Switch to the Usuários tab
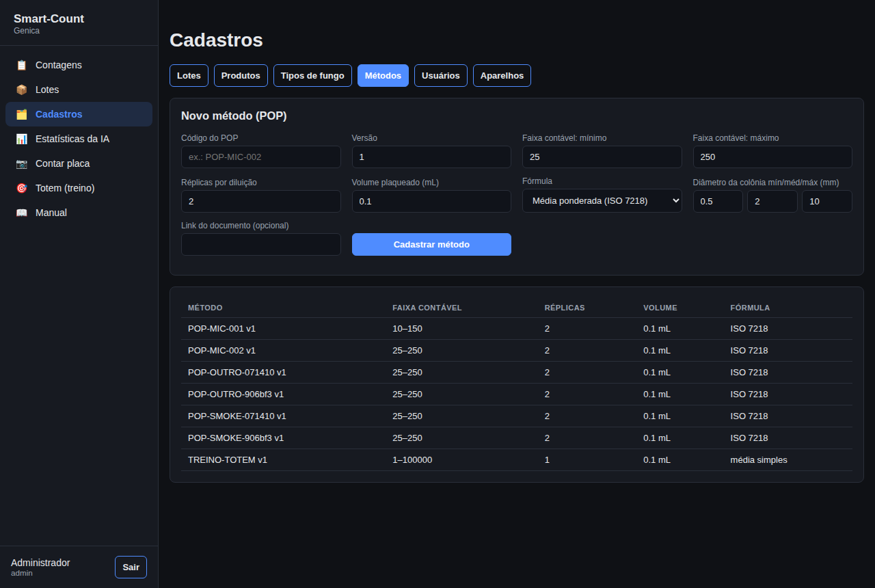The image size is (875, 588). [x=441, y=75]
